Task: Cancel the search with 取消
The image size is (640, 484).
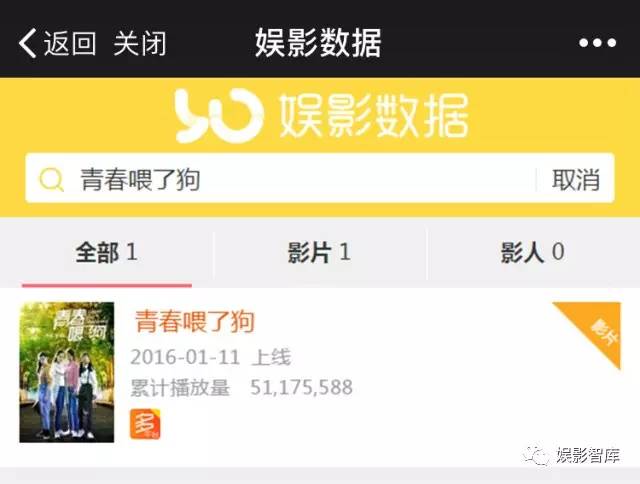Action: coord(576,179)
